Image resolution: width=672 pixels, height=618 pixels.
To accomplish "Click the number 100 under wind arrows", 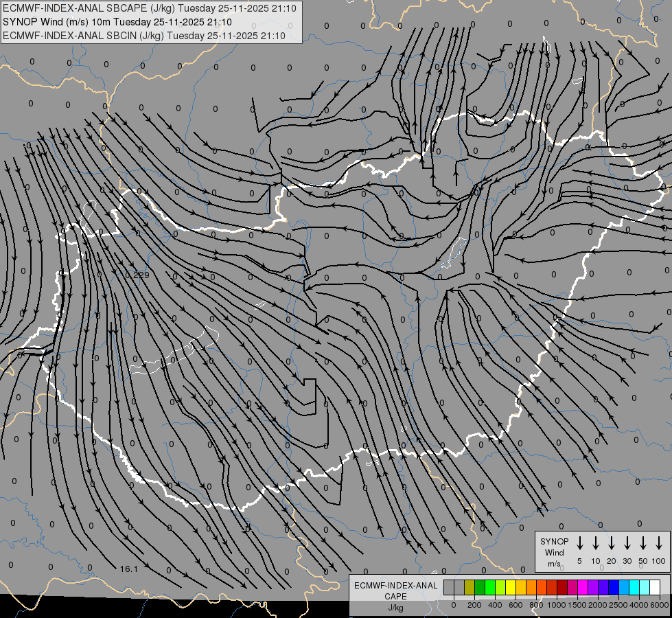I will 659,561.
